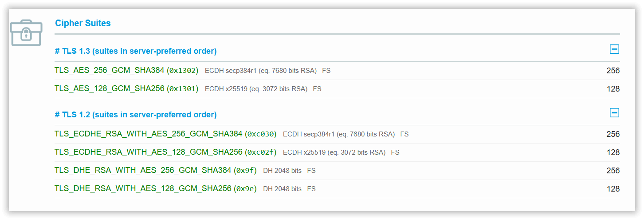Click 128 bit value in the 0x9e row

click(613, 189)
